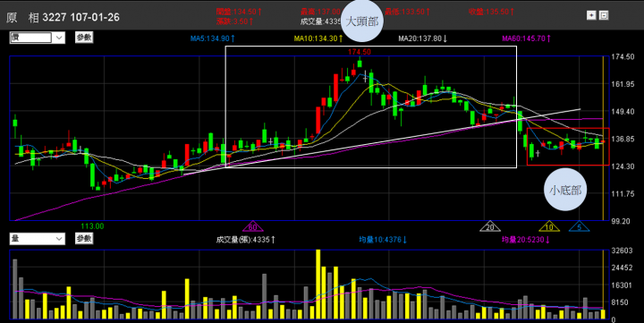Viewport: 644px width, 323px height.
Task: Click the 149.40 price axis value
Action: click(x=623, y=111)
